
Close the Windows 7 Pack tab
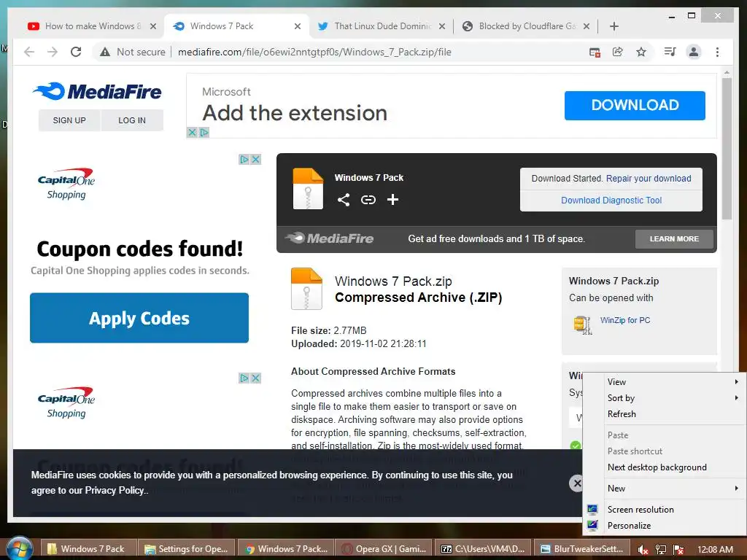298,26
